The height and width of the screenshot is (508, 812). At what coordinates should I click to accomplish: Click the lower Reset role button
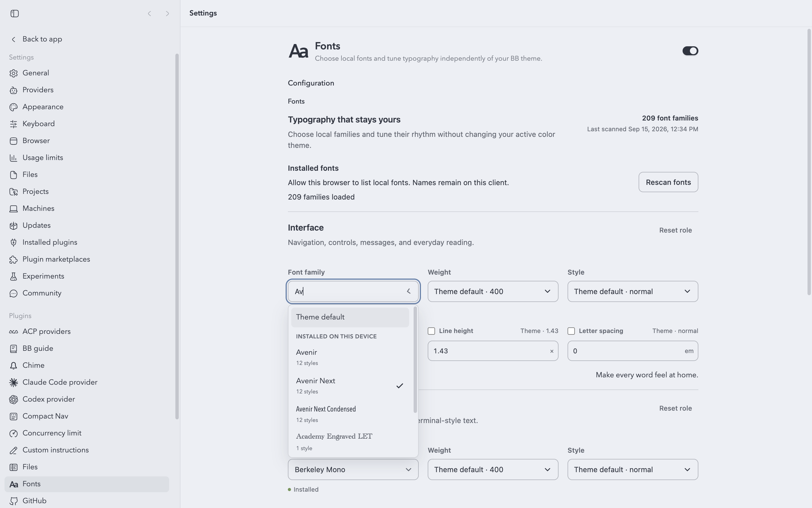click(x=676, y=408)
